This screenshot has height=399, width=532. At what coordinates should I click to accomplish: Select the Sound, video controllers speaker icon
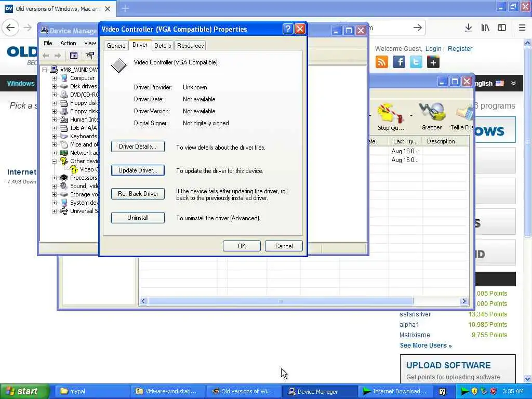[x=64, y=186]
